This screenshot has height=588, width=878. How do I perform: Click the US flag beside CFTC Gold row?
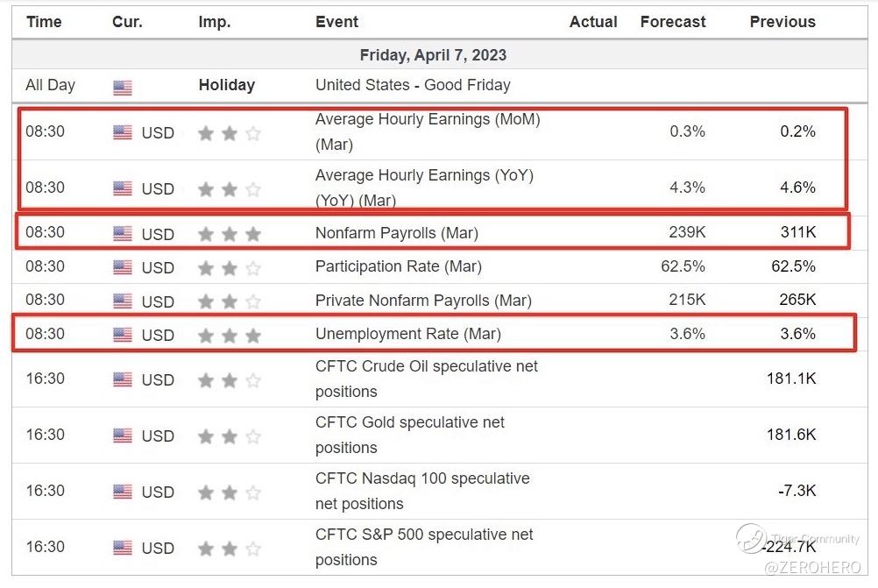(123, 436)
